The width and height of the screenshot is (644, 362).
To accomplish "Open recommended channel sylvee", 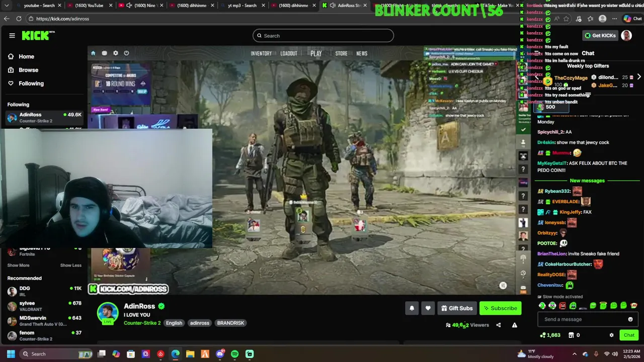I will 44,306.
